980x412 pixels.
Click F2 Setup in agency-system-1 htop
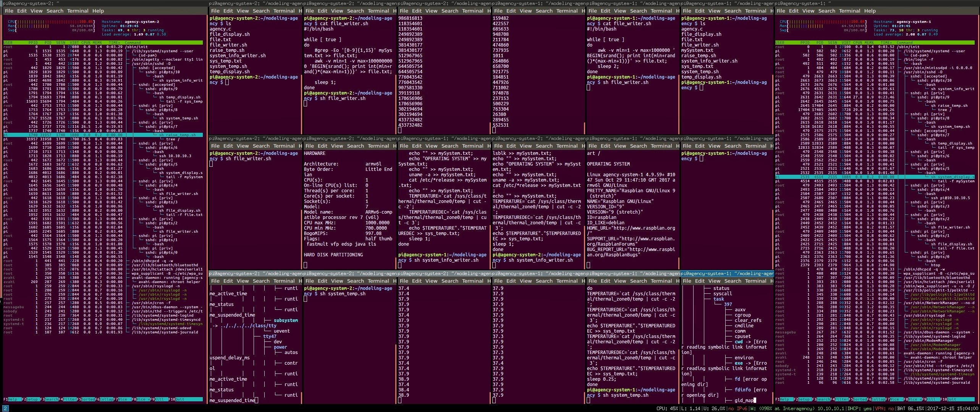pyautogui.click(x=803, y=399)
